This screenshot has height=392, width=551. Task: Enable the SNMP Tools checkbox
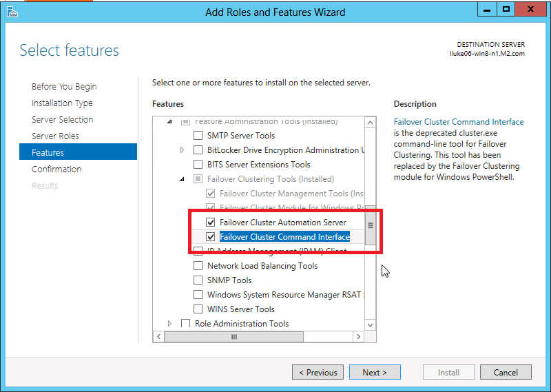click(x=198, y=280)
